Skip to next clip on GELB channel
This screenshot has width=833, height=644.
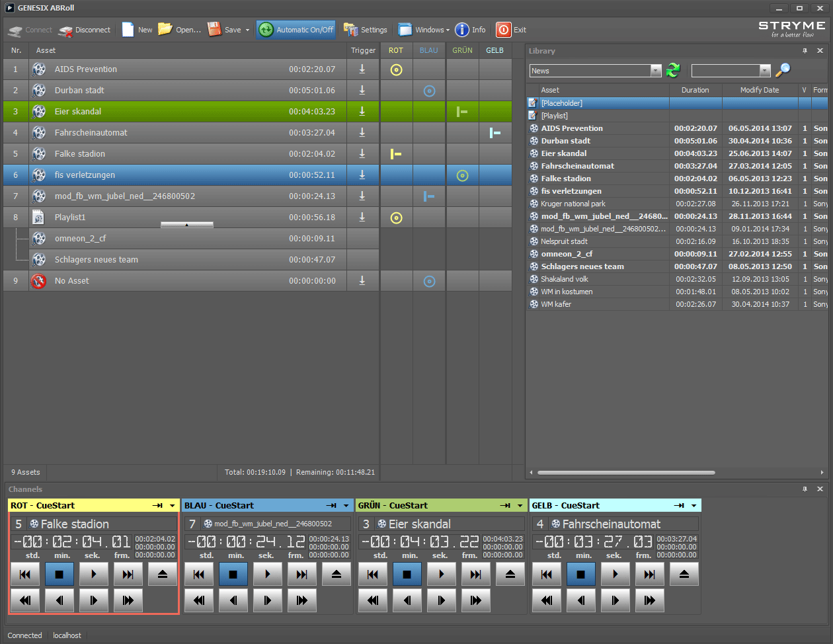pos(649,575)
